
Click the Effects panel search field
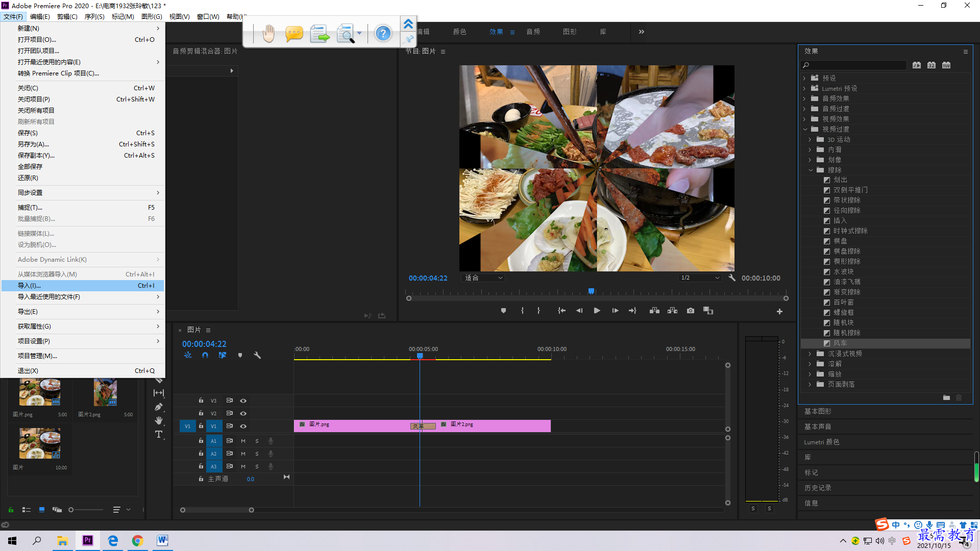(x=853, y=65)
